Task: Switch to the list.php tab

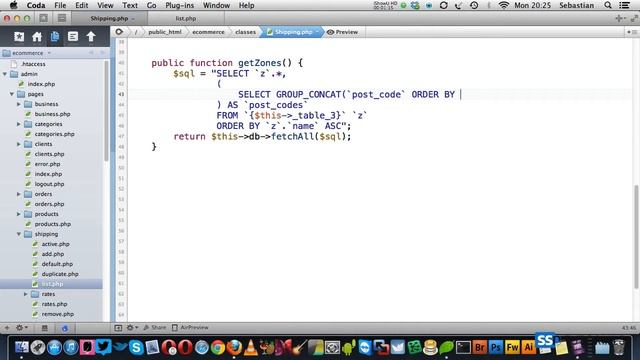Action: [186, 18]
